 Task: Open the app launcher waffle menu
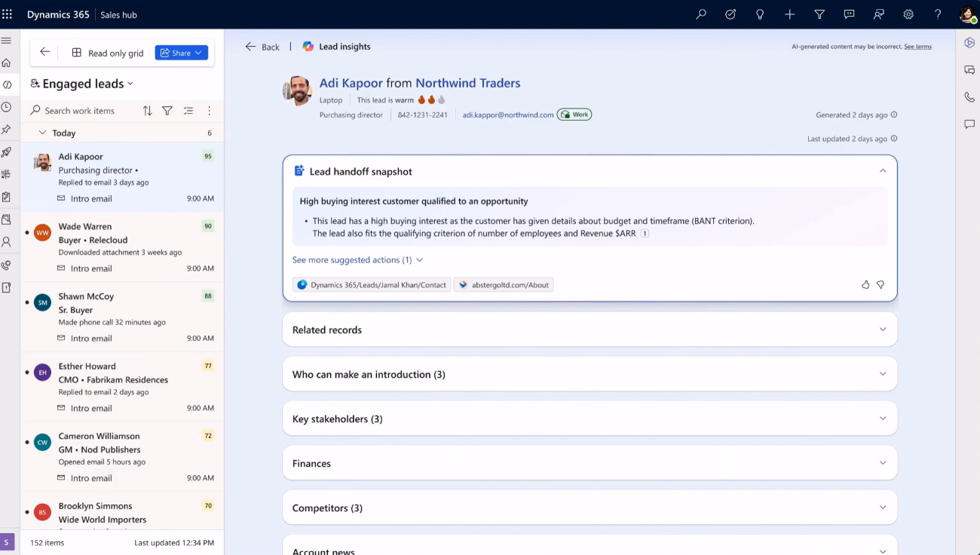point(8,14)
